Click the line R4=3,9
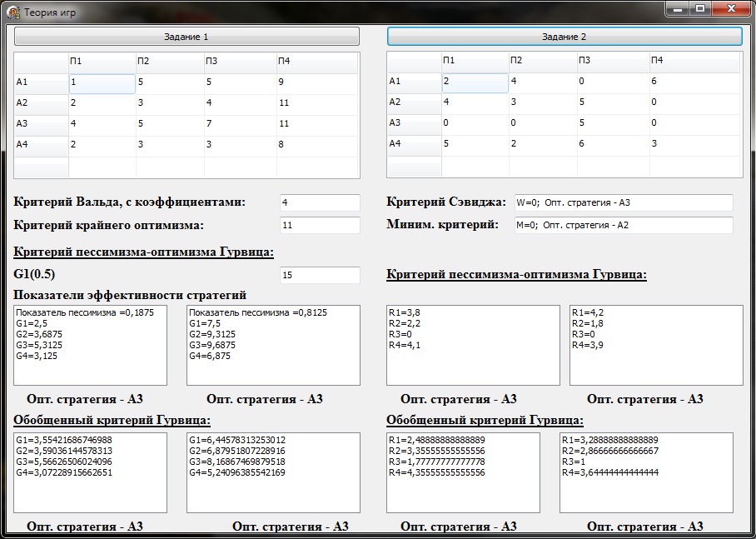The width and height of the screenshot is (756, 539). [588, 345]
